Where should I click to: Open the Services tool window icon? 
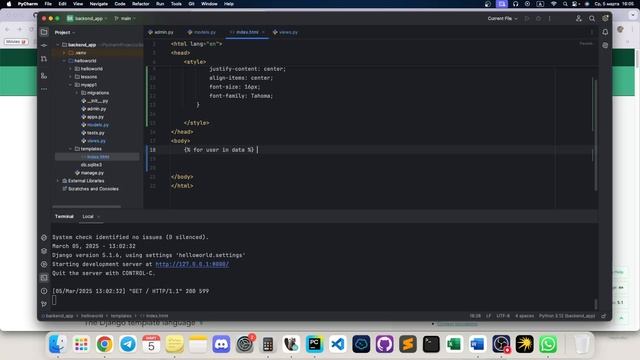point(44,264)
